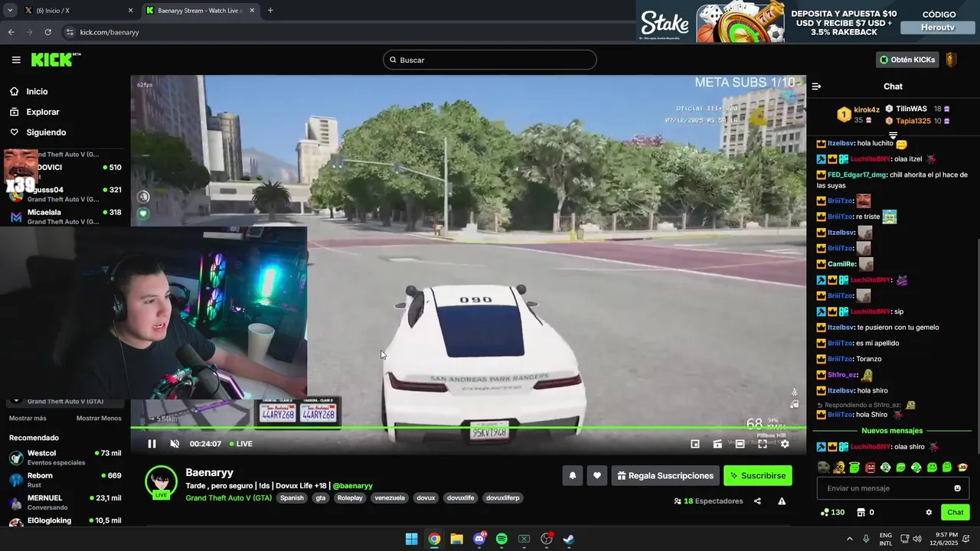Open the clip creation icon
980x551 pixels.
coord(717,444)
